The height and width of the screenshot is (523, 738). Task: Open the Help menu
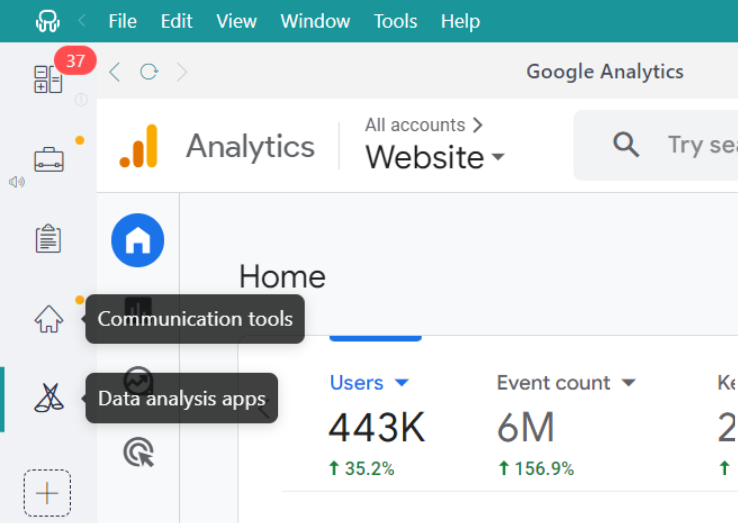click(x=460, y=22)
